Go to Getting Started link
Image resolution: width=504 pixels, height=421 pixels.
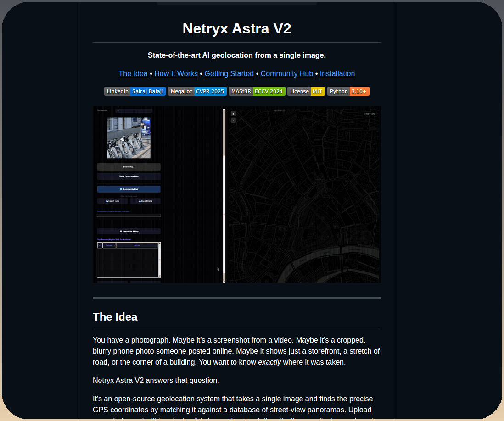tap(229, 73)
